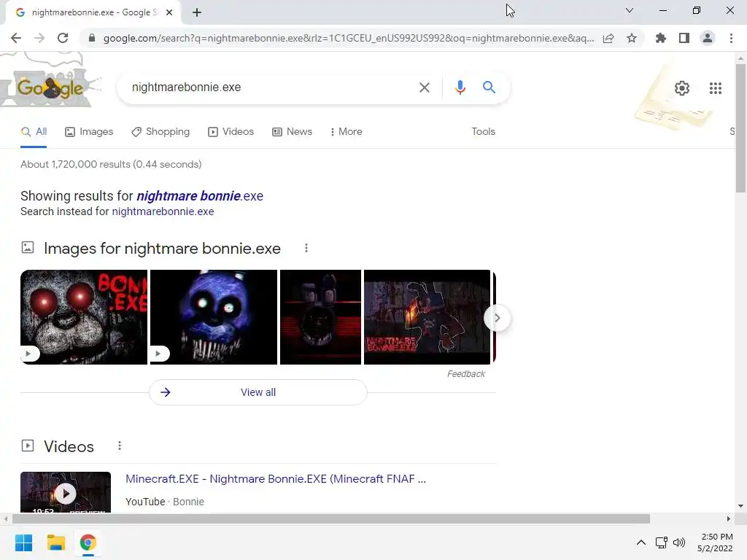Click scroll right arrow on scrollbar
Viewport: 747px width, 560px height.
(x=728, y=518)
